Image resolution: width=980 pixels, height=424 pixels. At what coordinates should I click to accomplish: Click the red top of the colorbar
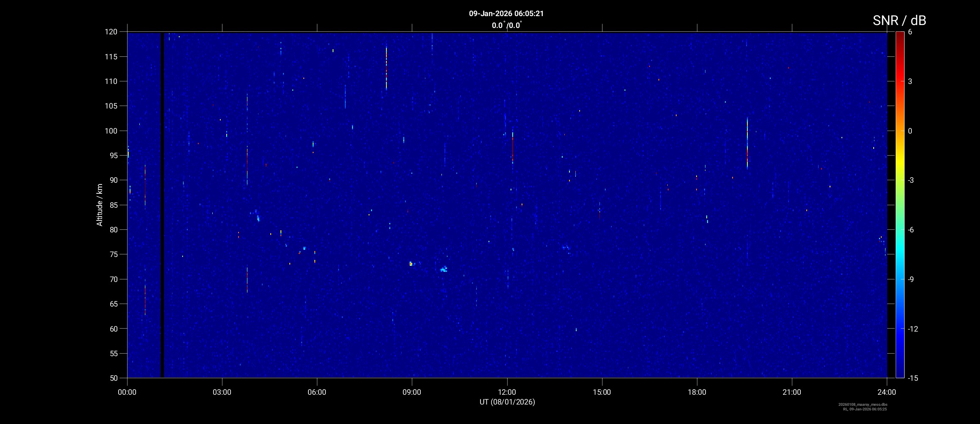click(899, 35)
